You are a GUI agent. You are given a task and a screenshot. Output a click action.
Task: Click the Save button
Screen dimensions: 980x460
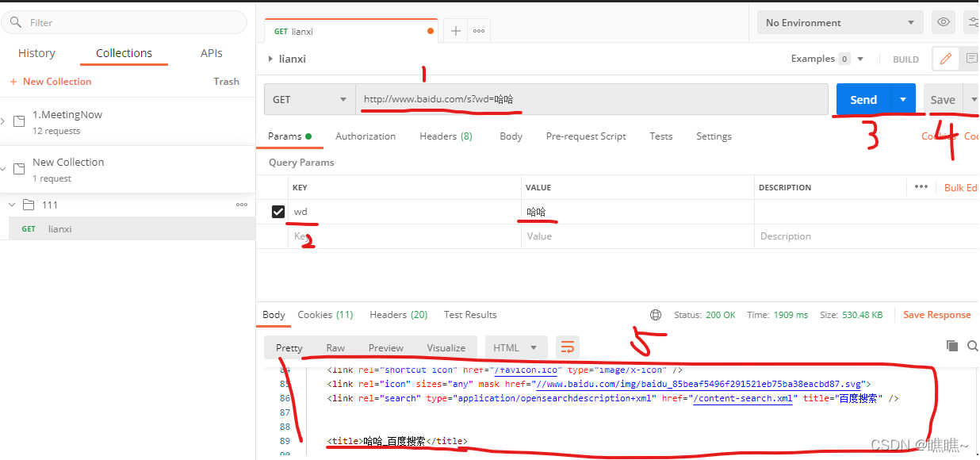(943, 99)
